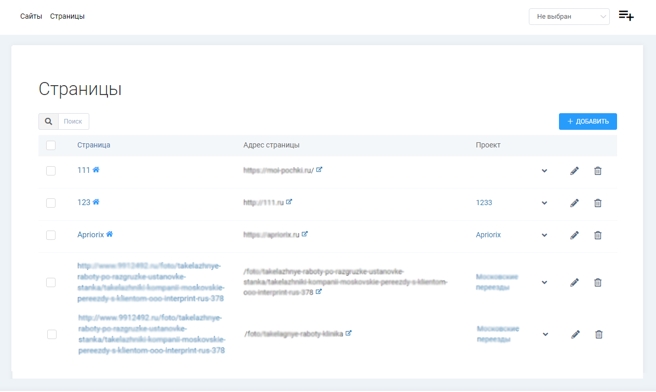Click the add-to-list icon in top right
Screen dimensions: 656x392
626,16
